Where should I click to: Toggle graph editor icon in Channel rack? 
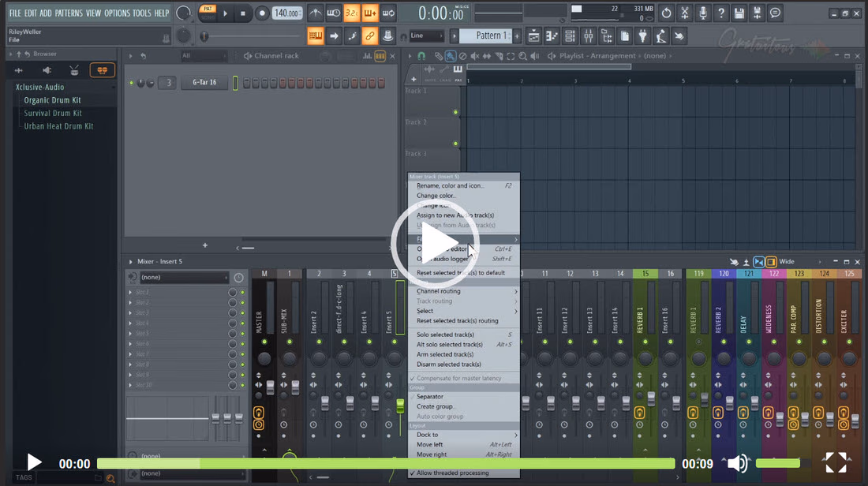pos(367,56)
